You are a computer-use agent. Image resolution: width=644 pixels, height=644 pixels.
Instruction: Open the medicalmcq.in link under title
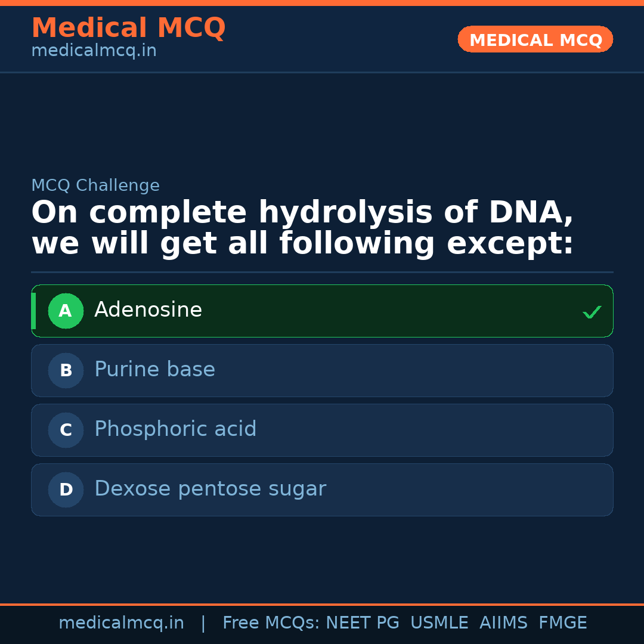click(x=94, y=51)
